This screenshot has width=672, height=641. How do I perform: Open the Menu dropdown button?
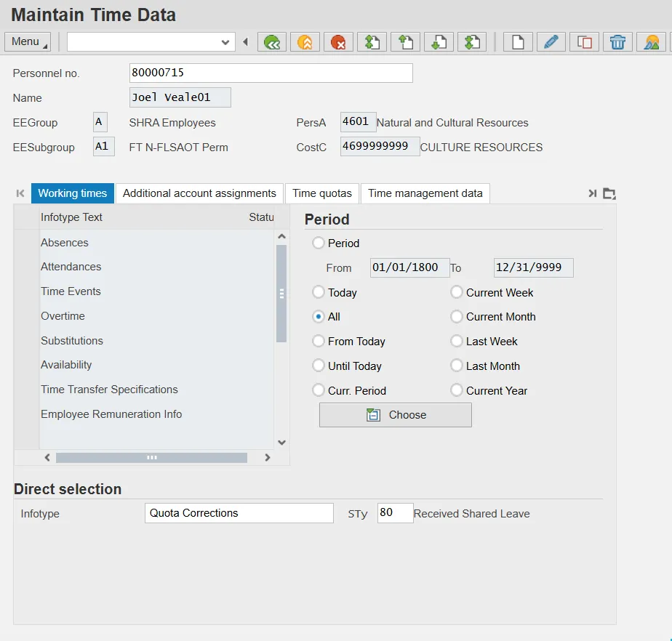28,42
